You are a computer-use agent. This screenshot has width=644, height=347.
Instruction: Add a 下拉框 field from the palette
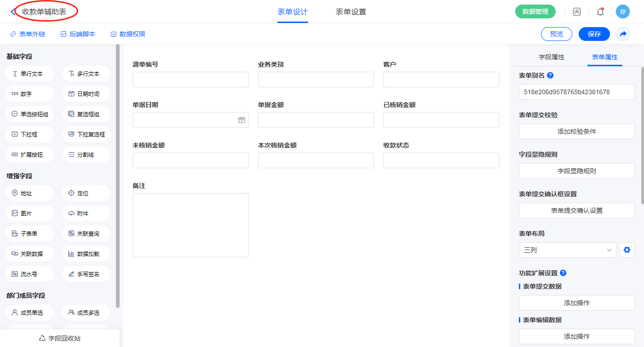click(x=30, y=134)
